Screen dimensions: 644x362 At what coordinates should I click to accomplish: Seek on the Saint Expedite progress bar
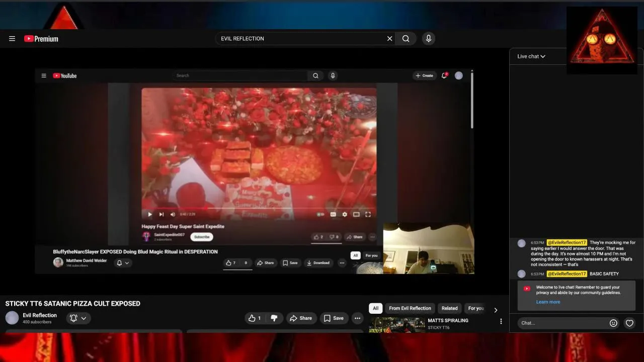click(259, 208)
